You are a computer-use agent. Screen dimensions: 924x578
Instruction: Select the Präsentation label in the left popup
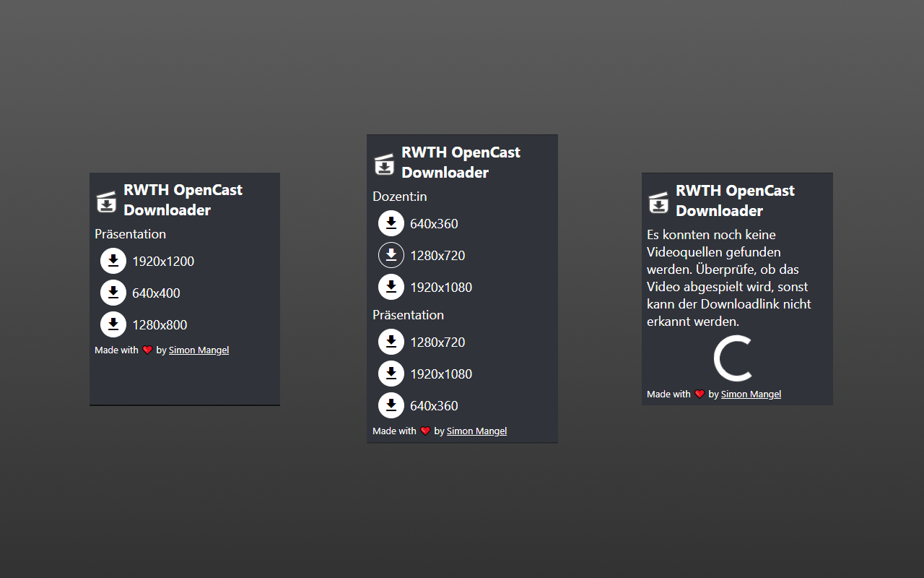click(130, 234)
